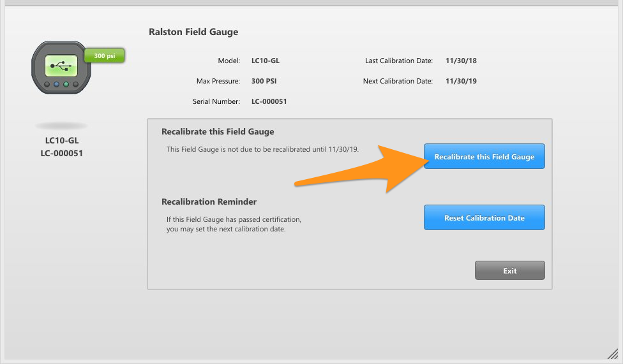623x364 pixels.
Task: Click the window resize grip corner
Action: click(613, 354)
